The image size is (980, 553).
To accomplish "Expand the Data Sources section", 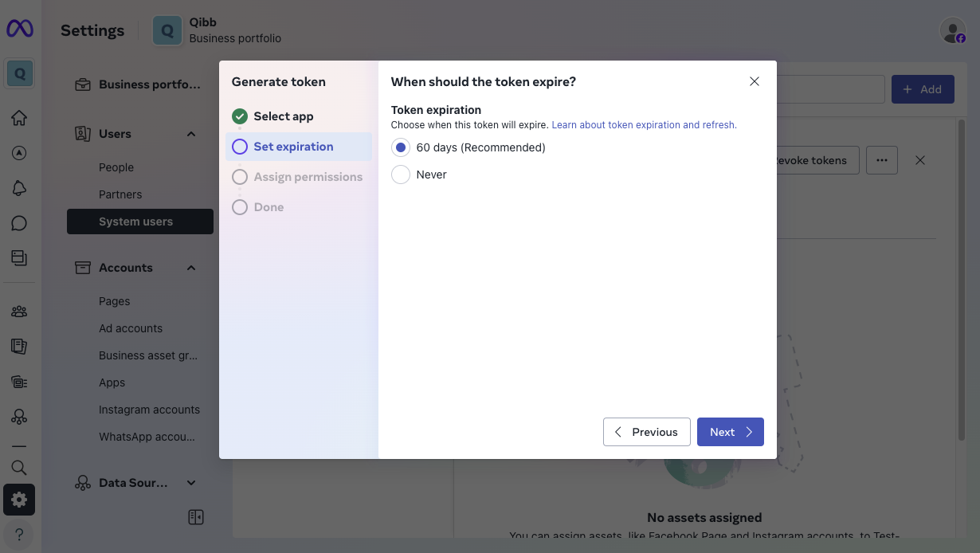I will [191, 483].
